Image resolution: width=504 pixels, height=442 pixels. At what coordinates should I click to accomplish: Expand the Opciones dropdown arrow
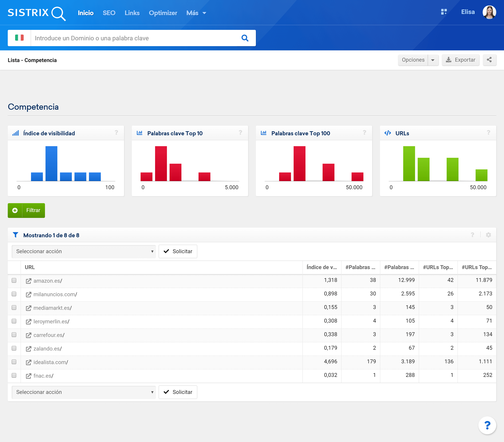click(x=433, y=60)
